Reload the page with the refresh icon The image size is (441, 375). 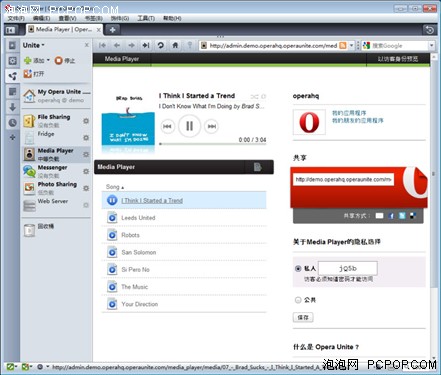tap(161, 45)
